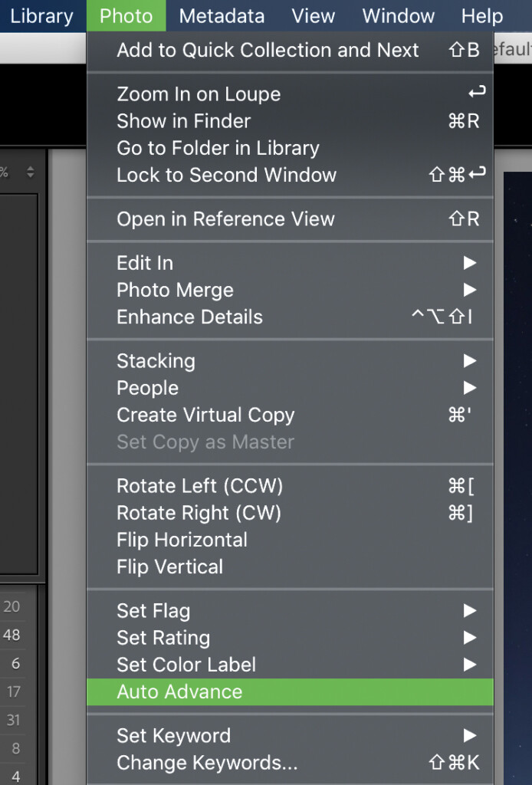Expand the Set Flag submenu
The width and height of the screenshot is (532, 785).
point(290,611)
